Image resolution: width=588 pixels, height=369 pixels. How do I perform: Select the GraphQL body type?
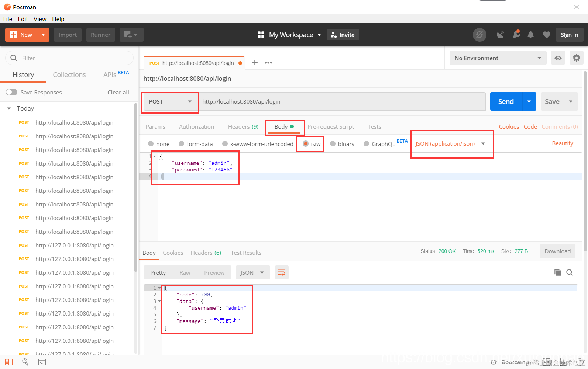coord(379,144)
